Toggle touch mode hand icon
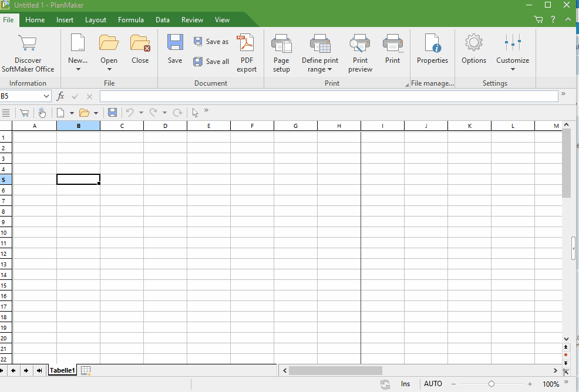The width and height of the screenshot is (579, 392). [x=42, y=113]
